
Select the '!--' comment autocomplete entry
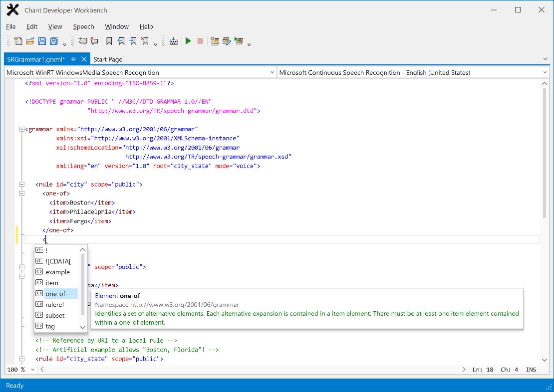click(56, 250)
